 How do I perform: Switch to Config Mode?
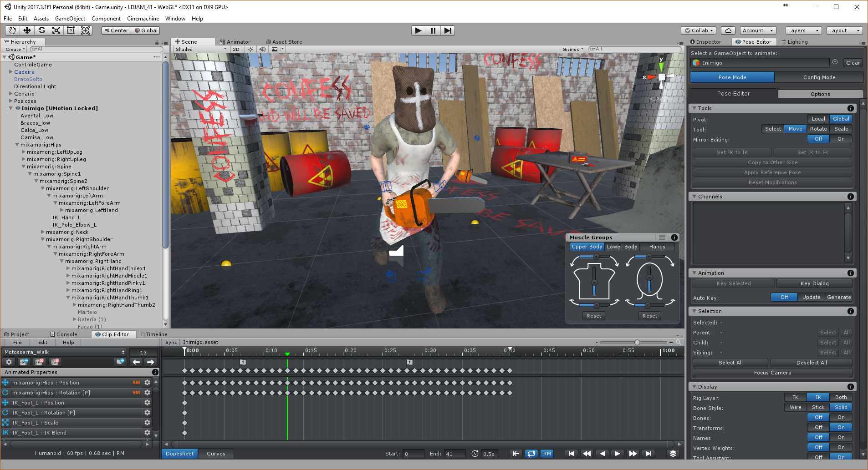pos(819,77)
